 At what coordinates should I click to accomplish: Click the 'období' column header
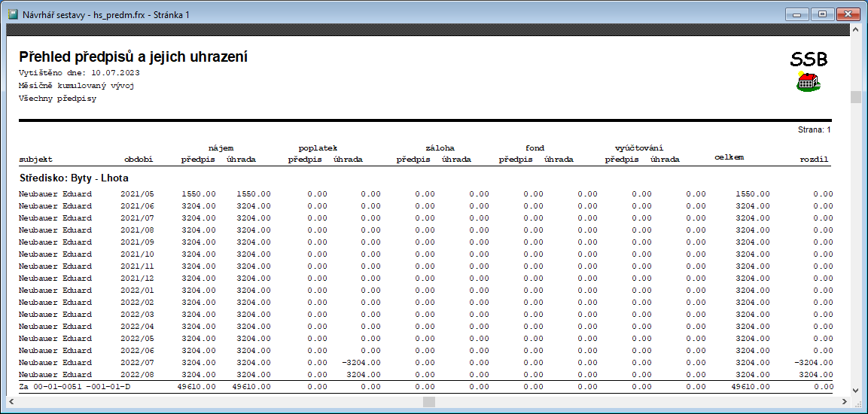coord(139,160)
